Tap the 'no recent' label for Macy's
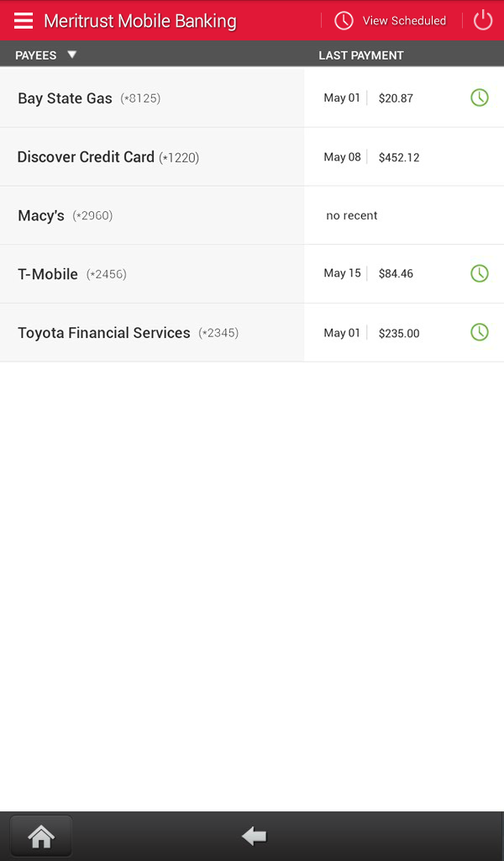The image size is (504, 861). [x=352, y=215]
